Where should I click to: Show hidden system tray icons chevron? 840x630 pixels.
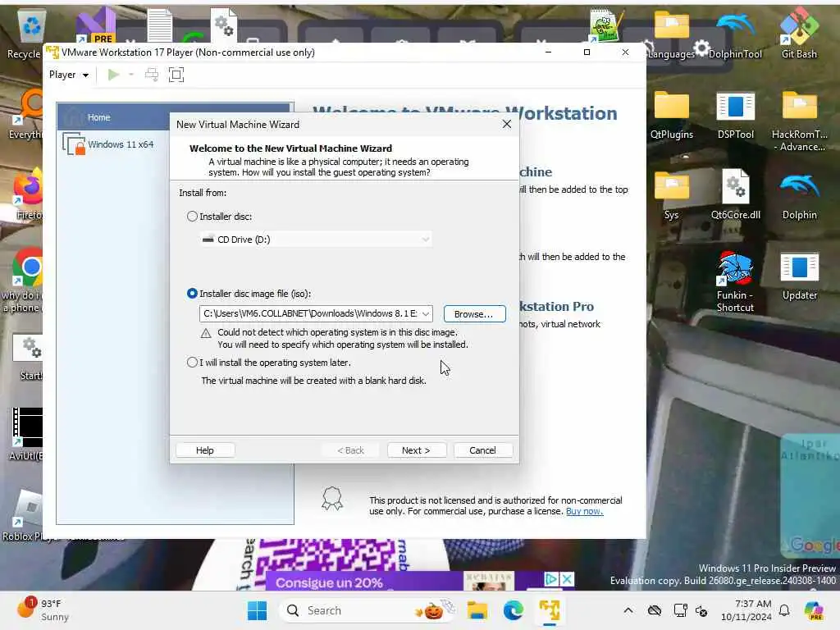[628, 610]
